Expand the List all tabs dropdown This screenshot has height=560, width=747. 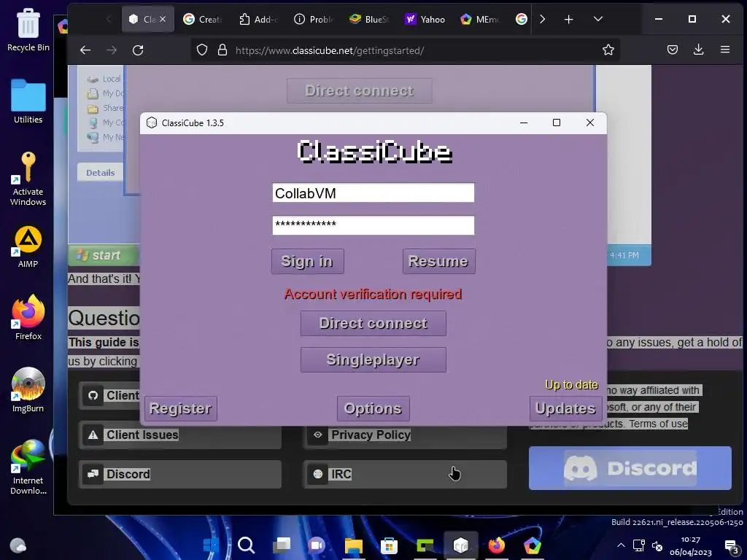(x=598, y=19)
